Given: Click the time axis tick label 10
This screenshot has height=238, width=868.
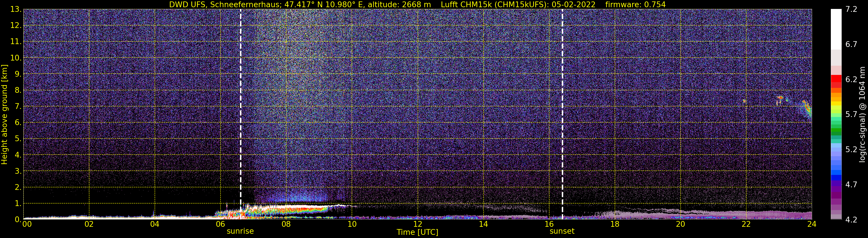Looking at the screenshot, I should (352, 224).
